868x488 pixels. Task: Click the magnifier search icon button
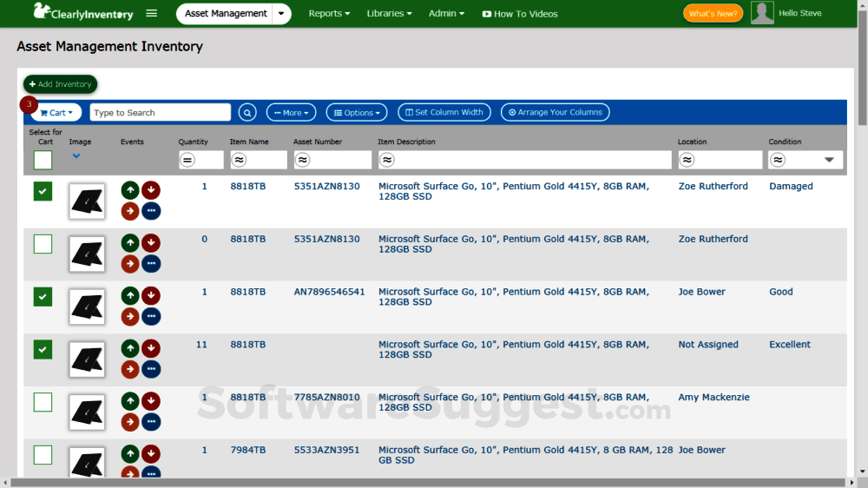point(247,112)
